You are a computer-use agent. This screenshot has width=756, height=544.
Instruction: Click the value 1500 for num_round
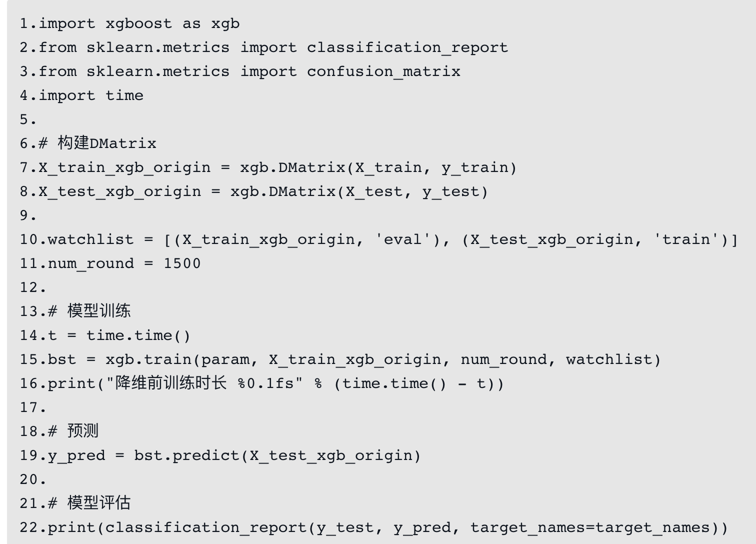coord(182,263)
